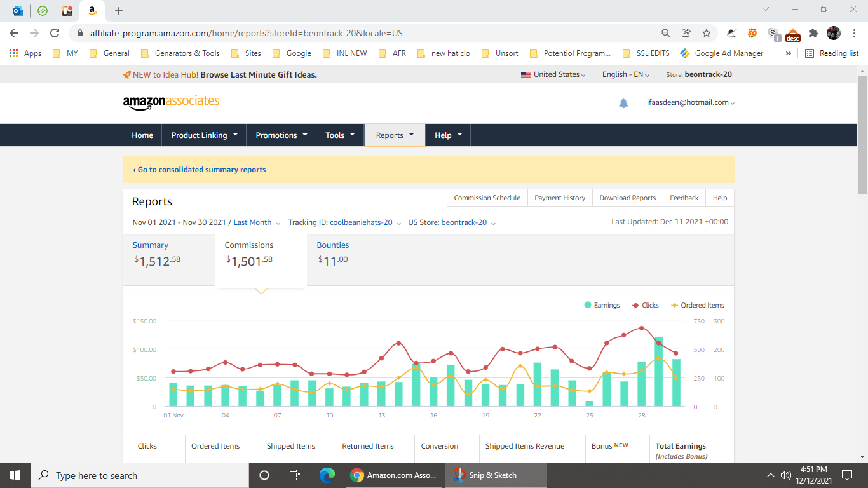Expand the Tools menu

340,135
